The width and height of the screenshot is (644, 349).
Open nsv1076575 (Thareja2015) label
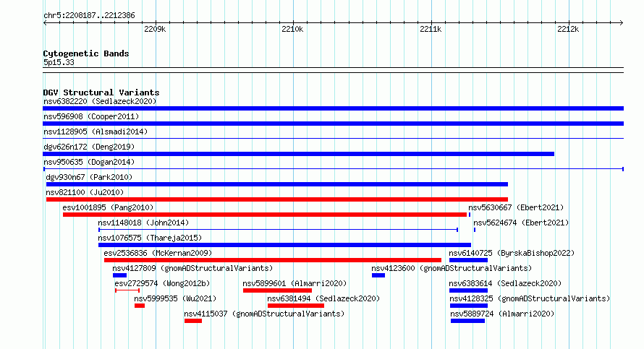coord(150,238)
